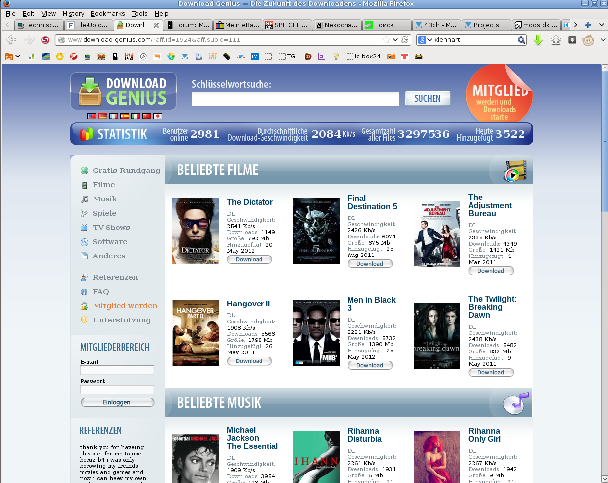608x483 pixels.
Task: Click the Michael Jackson album thumbnail
Action: click(195, 458)
